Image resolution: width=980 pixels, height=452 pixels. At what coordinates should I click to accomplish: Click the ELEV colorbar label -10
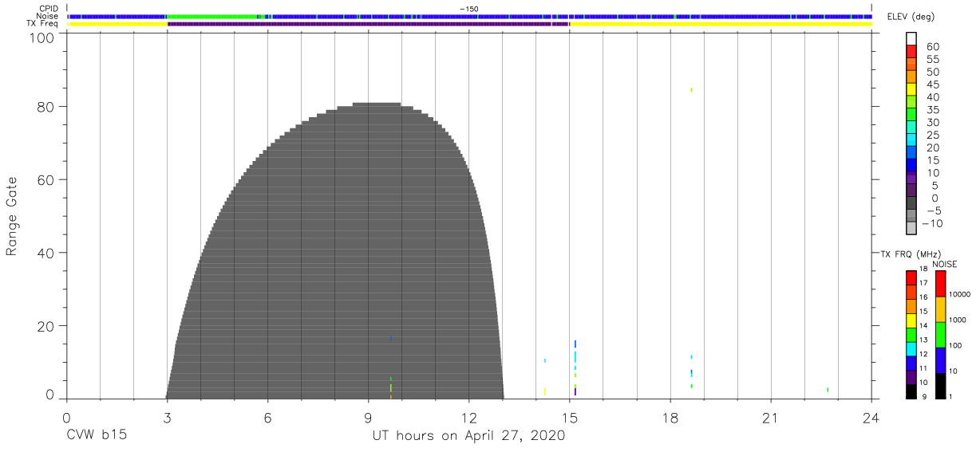click(931, 223)
